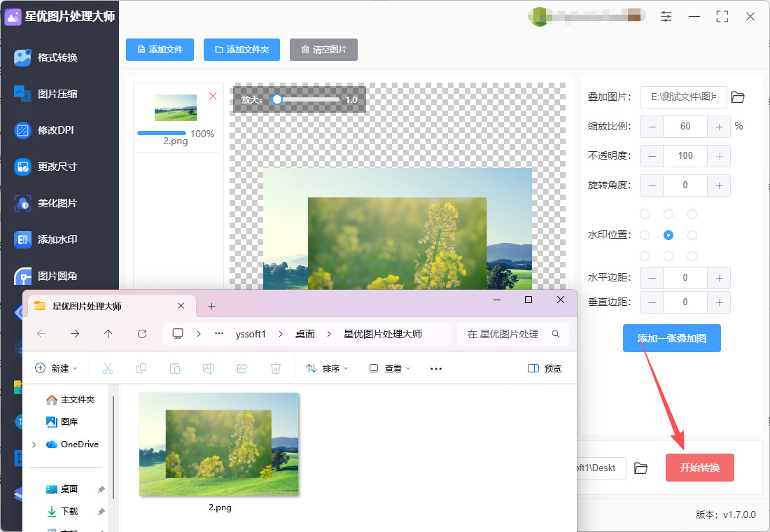Select the 添加水印 watermark tool
The width and height of the screenshot is (770, 532).
56,239
